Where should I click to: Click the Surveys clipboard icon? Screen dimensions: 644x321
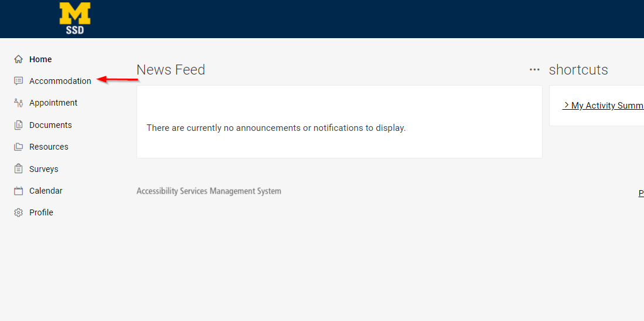pyautogui.click(x=19, y=169)
